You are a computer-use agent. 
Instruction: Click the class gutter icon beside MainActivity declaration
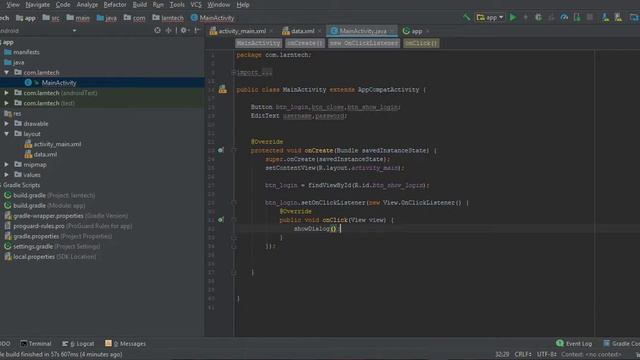pos(222,89)
